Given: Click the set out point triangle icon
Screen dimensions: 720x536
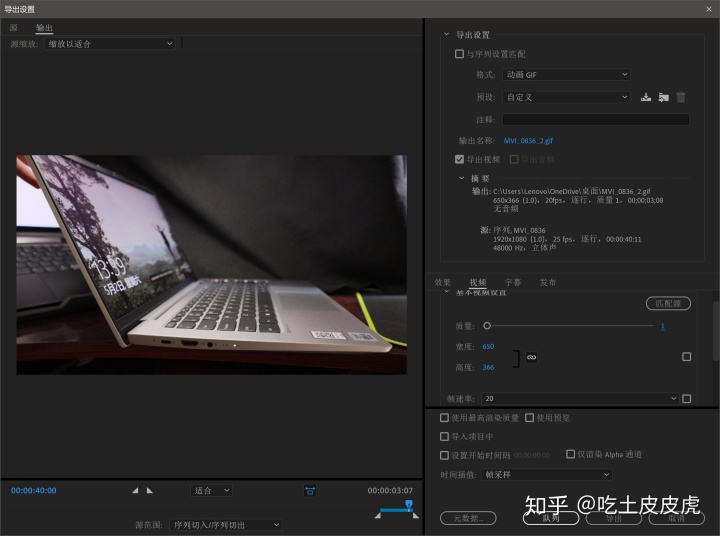Looking at the screenshot, I should click(150, 491).
